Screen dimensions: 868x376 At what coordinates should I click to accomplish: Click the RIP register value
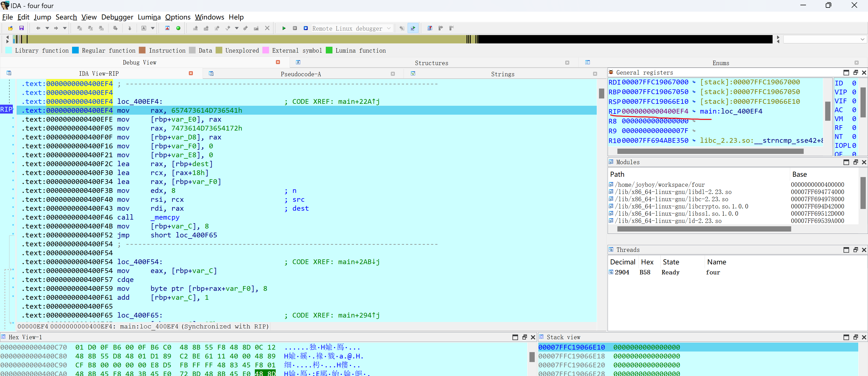(655, 111)
